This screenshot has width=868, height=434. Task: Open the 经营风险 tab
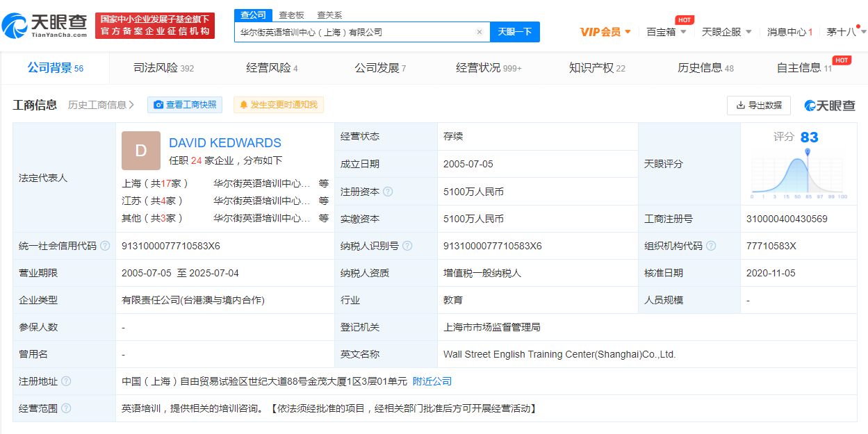pos(272,68)
